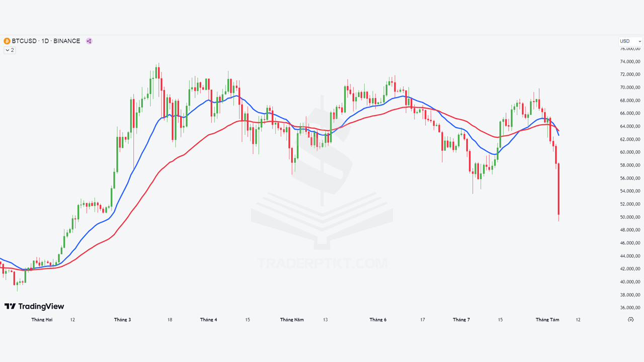This screenshot has width=644, height=362.
Task: Click the 50.000,00 price label
Action: 630,217
